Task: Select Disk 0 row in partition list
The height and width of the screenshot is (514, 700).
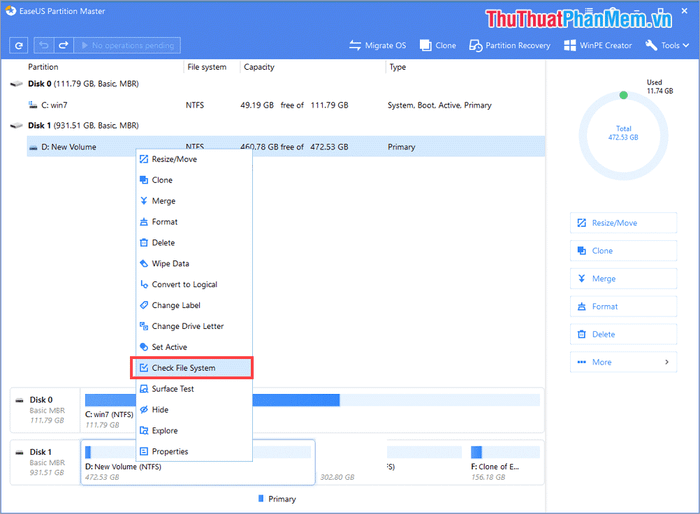Action: [277, 84]
